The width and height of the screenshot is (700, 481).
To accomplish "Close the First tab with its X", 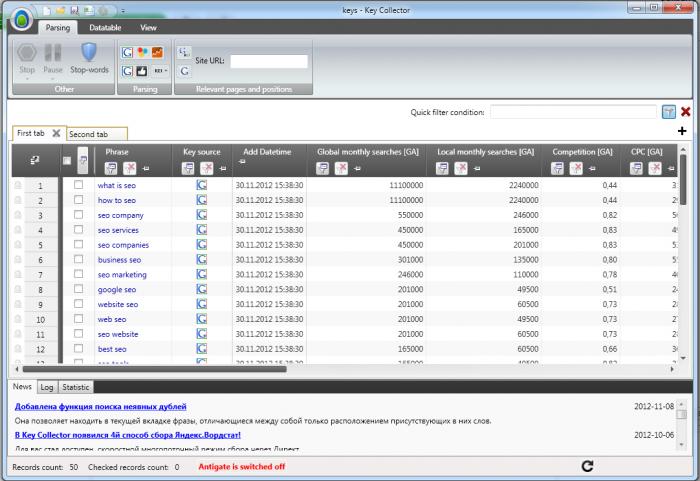I will pyautogui.click(x=56, y=133).
